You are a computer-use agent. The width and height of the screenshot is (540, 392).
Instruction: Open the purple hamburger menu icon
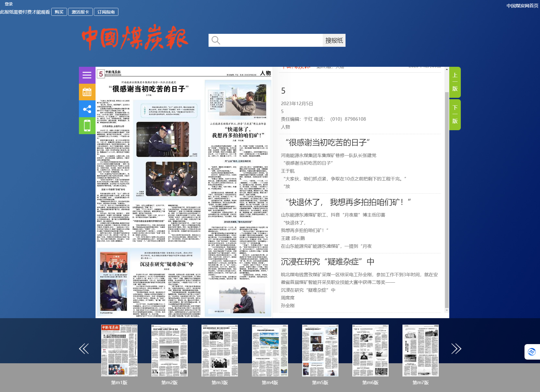87,75
